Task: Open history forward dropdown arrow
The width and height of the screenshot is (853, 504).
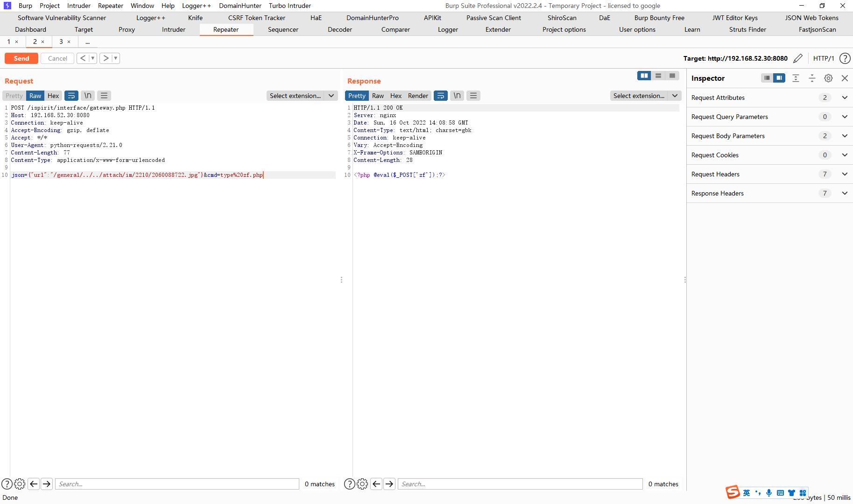Action: (116, 58)
